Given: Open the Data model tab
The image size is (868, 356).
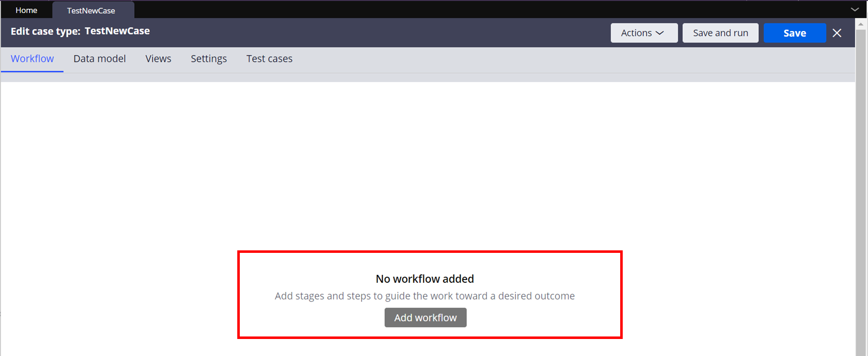Looking at the screenshot, I should 100,59.
